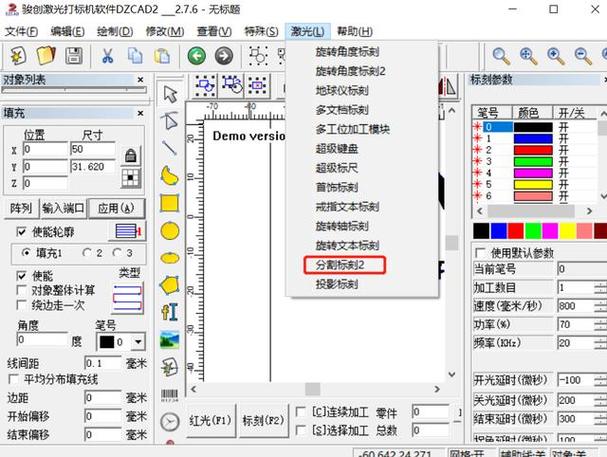Select the curve drawing tool
607x457 pixels.
tap(170, 175)
